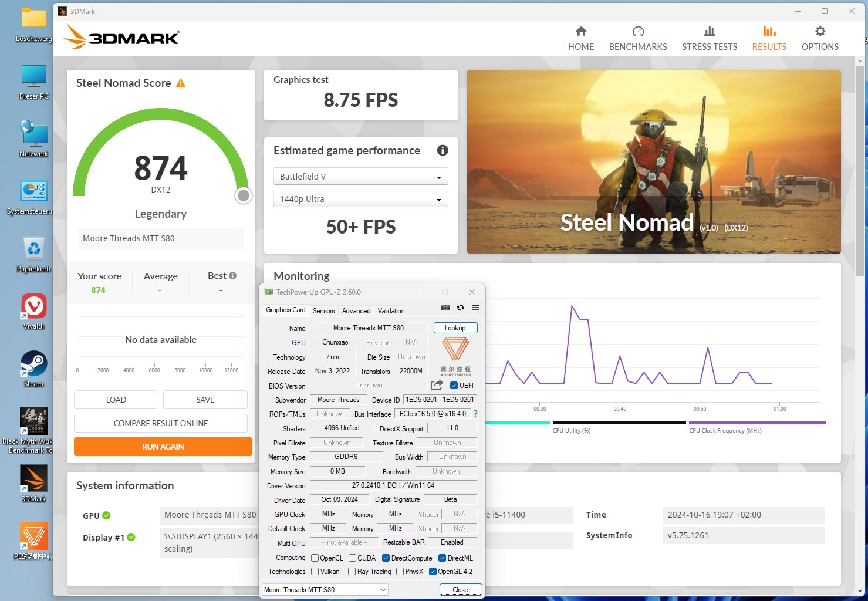Expand the 1440p Ultra resolution dropdown

tap(360, 199)
